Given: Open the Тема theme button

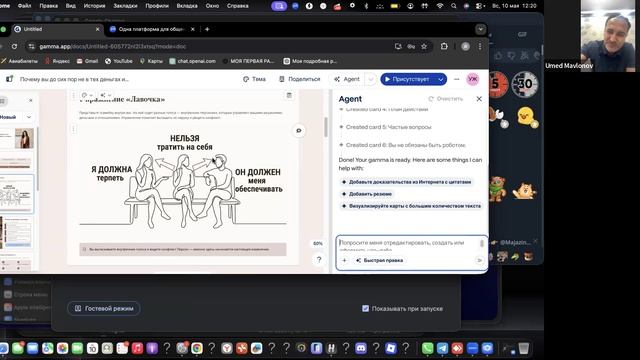Looking at the screenshot, I should (254, 79).
